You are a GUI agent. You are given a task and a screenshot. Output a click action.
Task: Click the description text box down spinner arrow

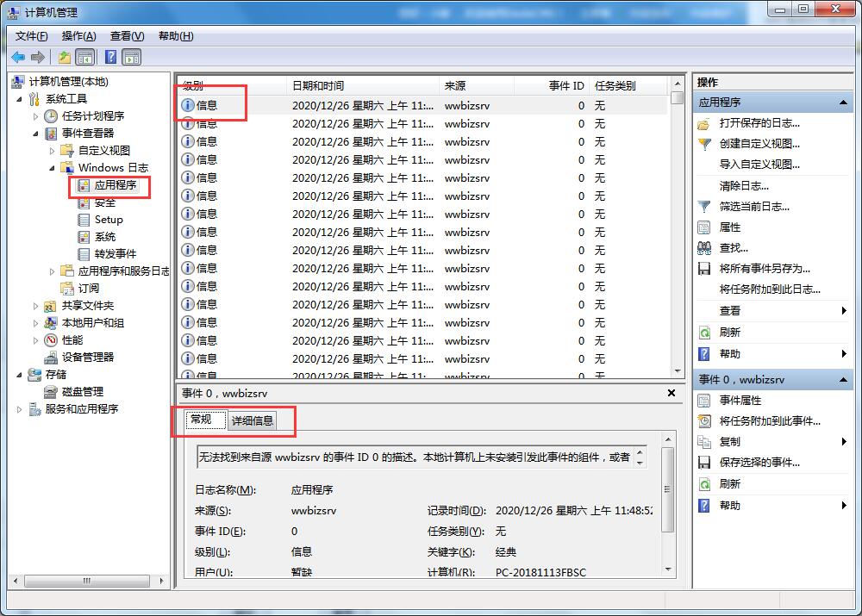(x=640, y=463)
